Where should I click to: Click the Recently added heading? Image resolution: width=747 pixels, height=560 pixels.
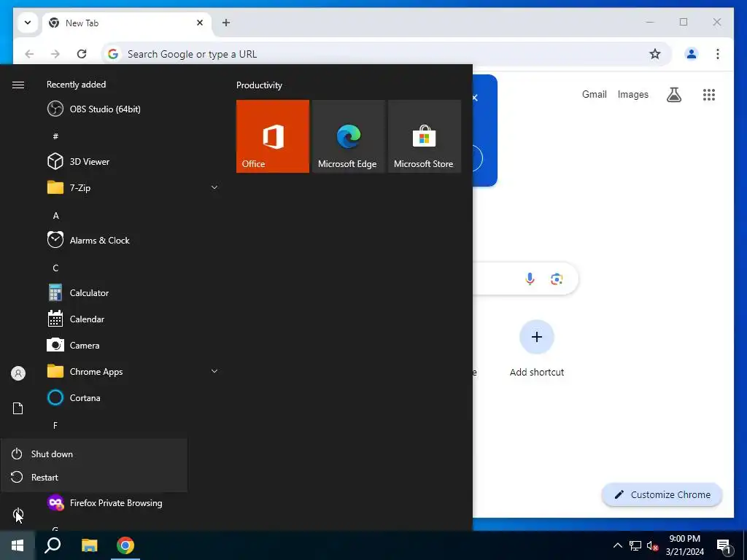76,85
